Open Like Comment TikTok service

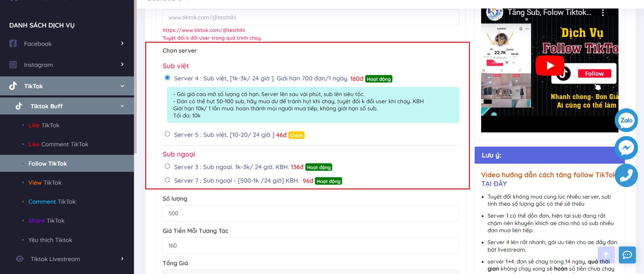[58, 144]
